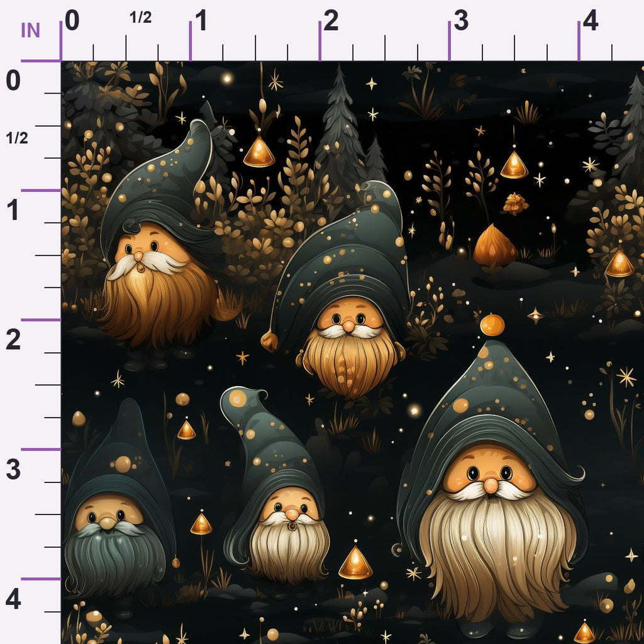Viewport: 644px width, 644px height.
Task: Click the "4" on the horizontal ruler
Action: [x=590, y=21]
